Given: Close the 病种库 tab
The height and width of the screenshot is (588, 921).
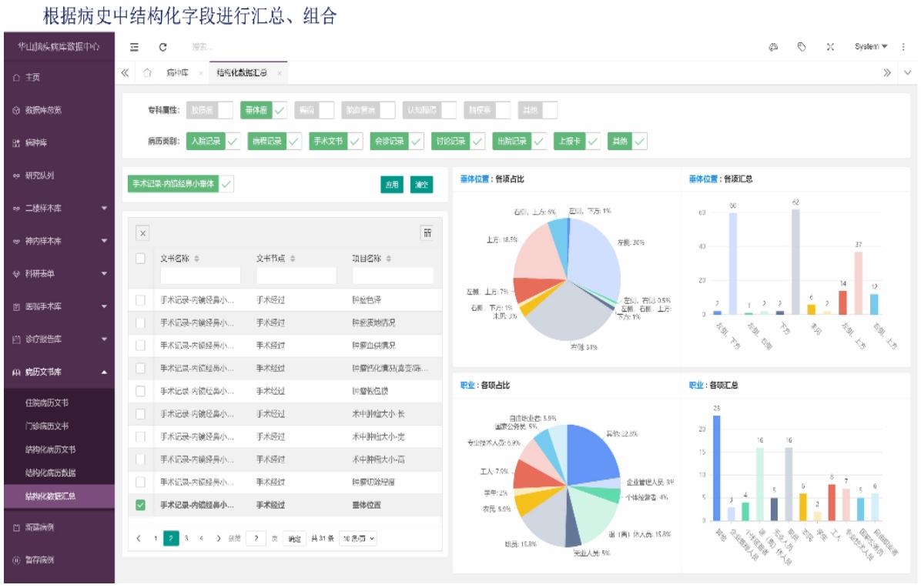Looking at the screenshot, I should coord(201,73).
